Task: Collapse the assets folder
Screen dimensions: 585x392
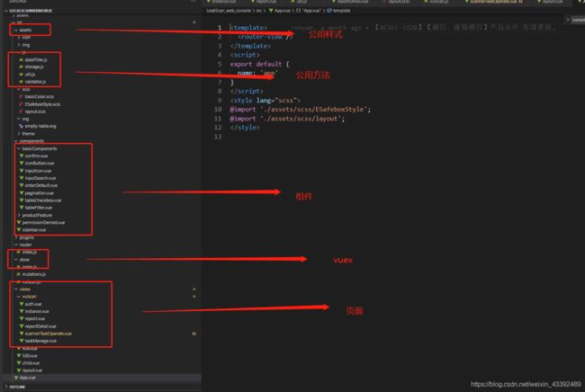Action: pyautogui.click(x=15, y=30)
